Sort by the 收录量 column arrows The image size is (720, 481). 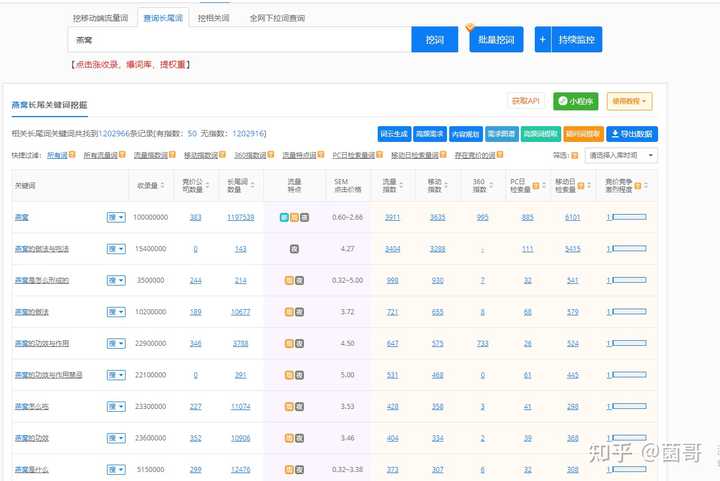pos(162,185)
